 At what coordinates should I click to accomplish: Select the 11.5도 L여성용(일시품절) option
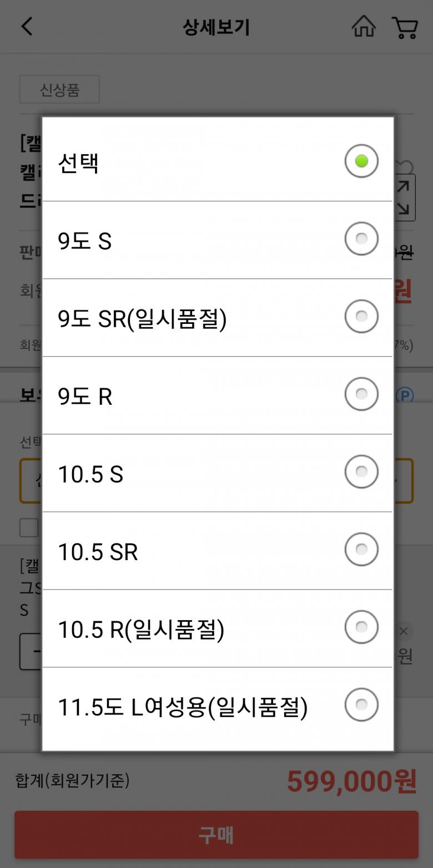[x=182, y=707]
